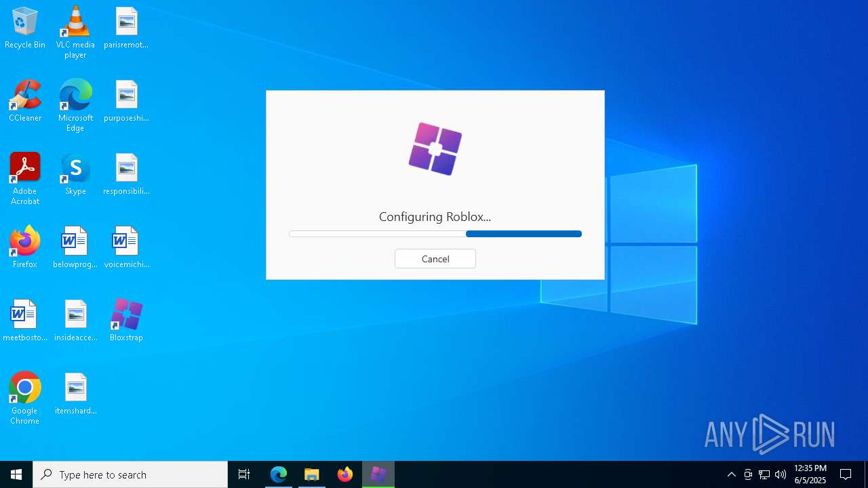Open the volume control tray icon

tap(781, 474)
